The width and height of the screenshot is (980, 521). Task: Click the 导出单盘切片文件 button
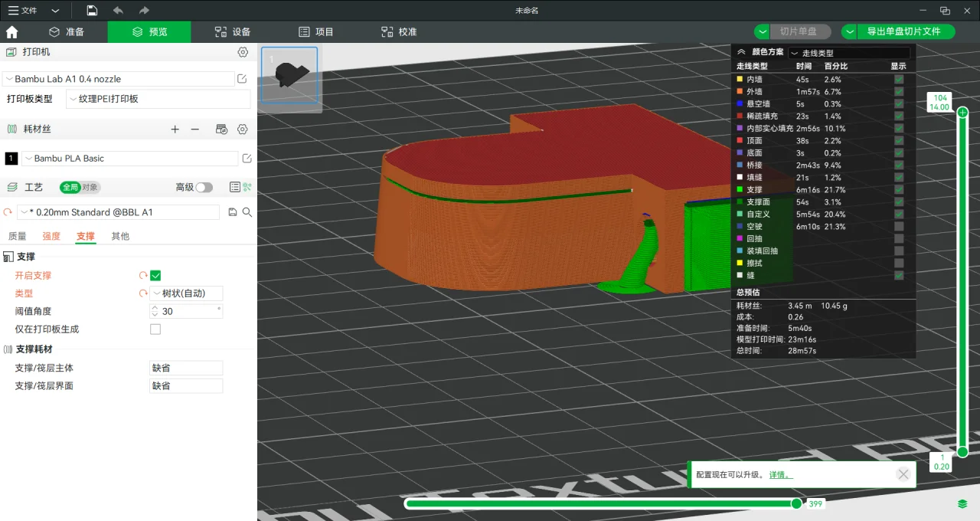pyautogui.click(x=903, y=31)
